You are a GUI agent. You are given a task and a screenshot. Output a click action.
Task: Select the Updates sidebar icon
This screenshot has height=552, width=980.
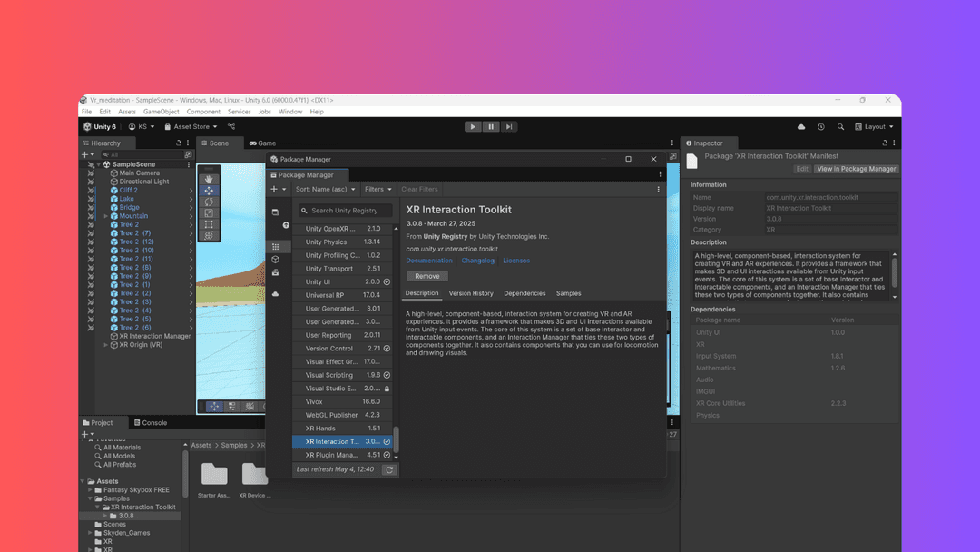coord(286,225)
